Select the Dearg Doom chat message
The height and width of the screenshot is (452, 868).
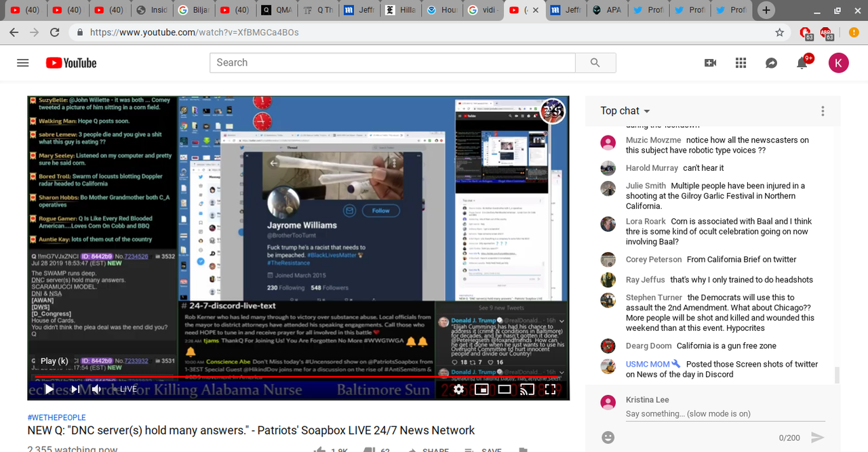(713, 346)
